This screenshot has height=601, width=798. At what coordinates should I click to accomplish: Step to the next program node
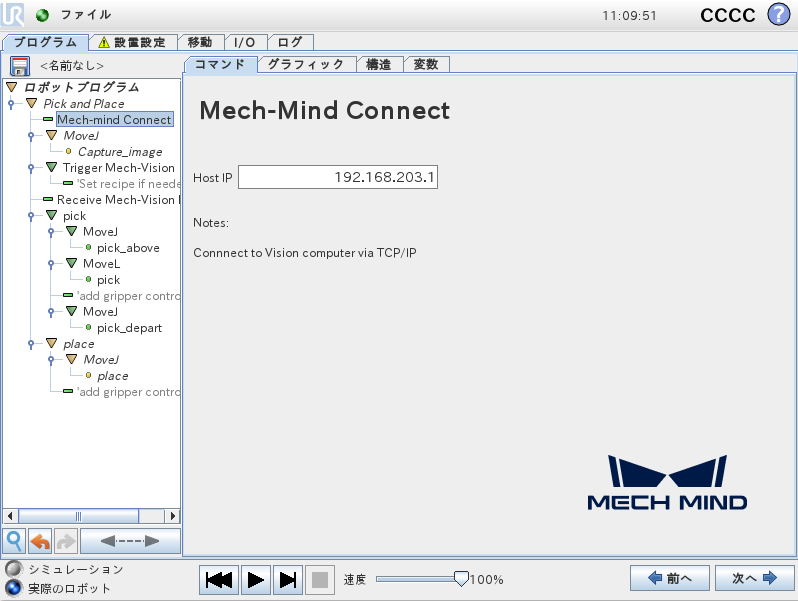click(288, 580)
